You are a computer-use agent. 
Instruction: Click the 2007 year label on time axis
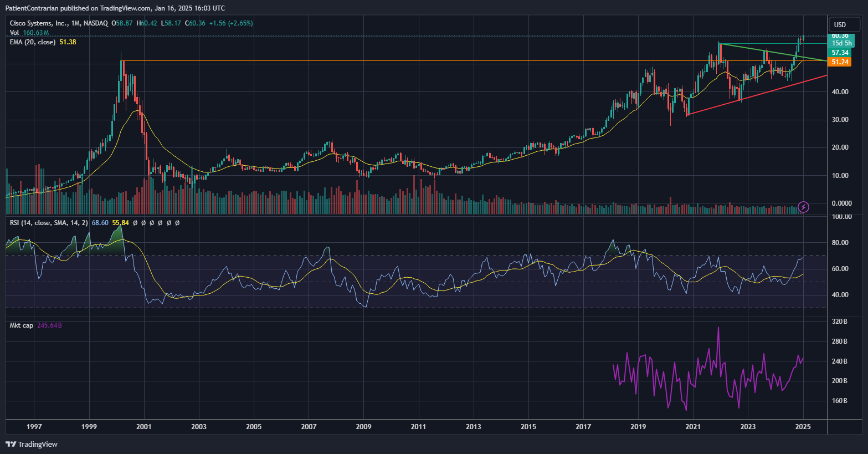309,426
